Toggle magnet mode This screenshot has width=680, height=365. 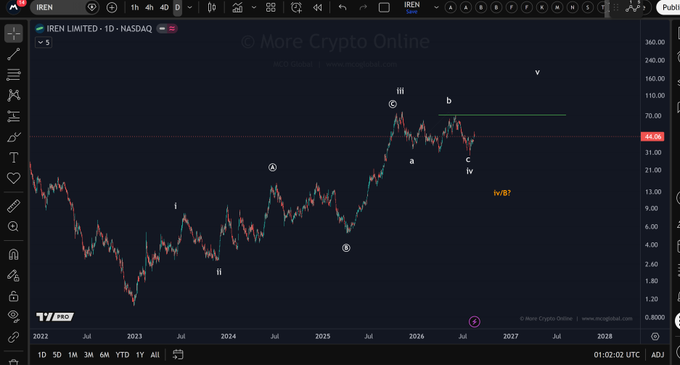[x=13, y=254]
